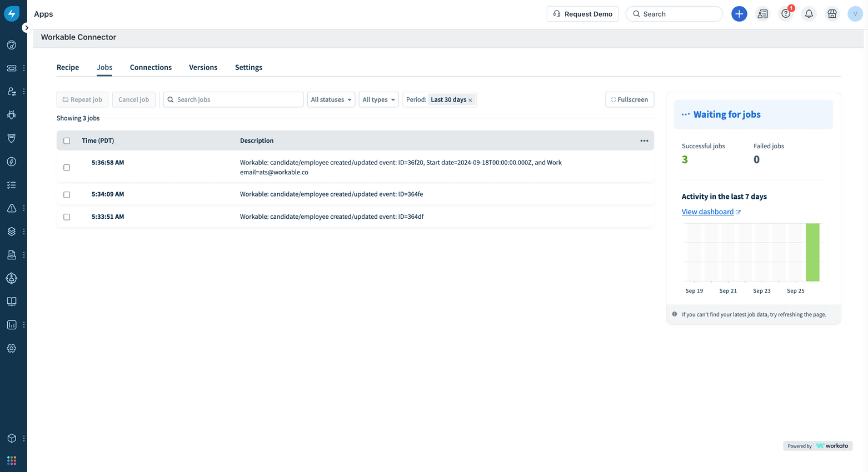Open the Settings tab
868x472 pixels.
point(248,67)
